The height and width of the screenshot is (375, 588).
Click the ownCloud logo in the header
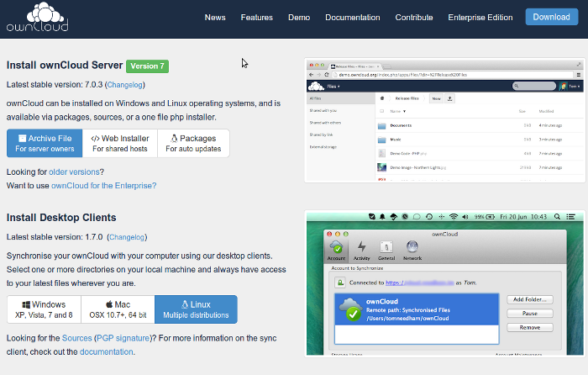[x=38, y=17]
